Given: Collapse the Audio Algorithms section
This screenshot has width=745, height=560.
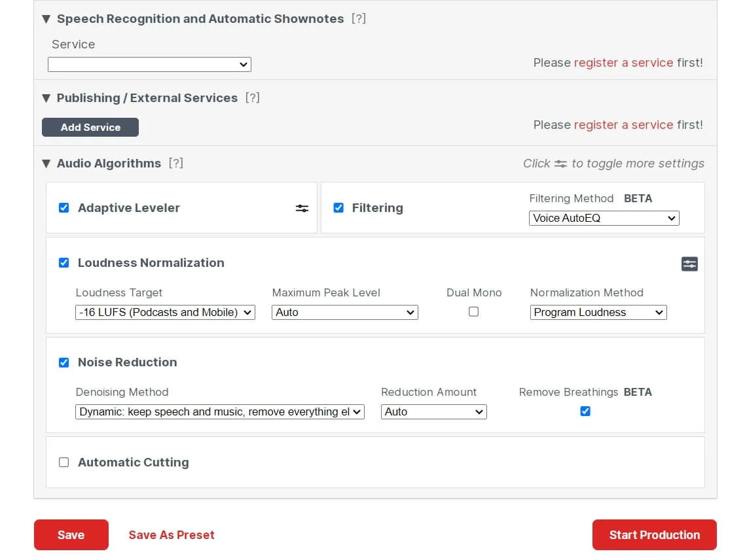Looking at the screenshot, I should [x=46, y=164].
